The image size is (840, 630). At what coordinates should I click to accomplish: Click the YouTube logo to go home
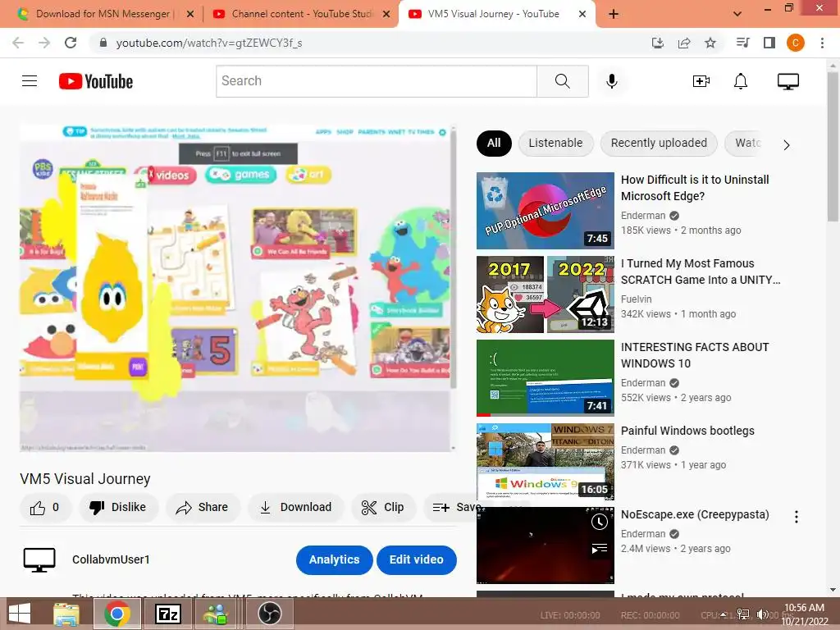tap(96, 81)
